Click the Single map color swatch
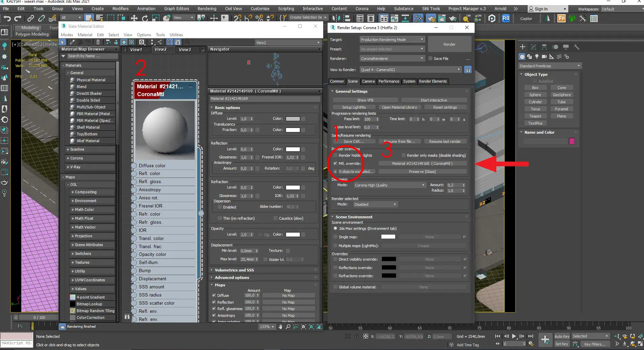The width and height of the screenshot is (644, 350). (x=388, y=237)
